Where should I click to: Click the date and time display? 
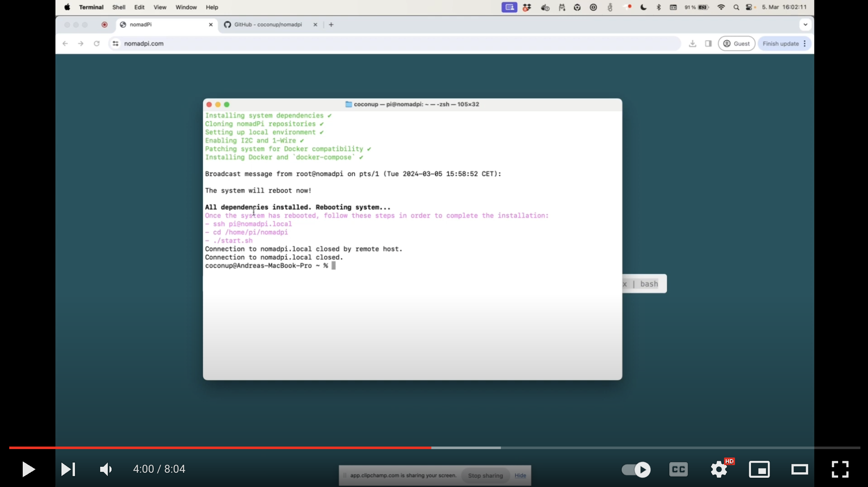pyautogui.click(x=784, y=7)
